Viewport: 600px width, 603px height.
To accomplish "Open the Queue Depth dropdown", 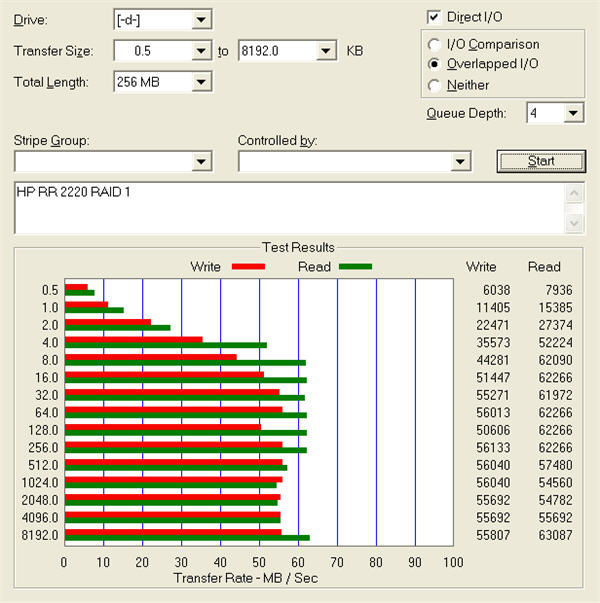I will click(573, 113).
